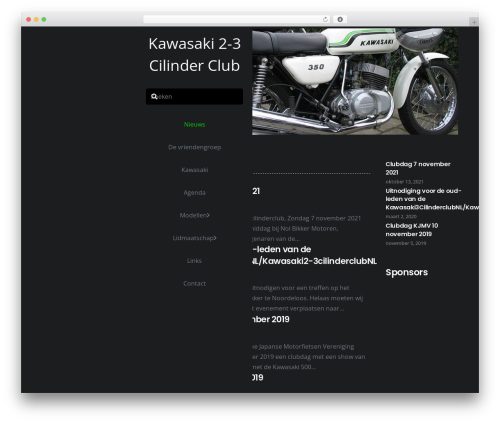Minimize the window with the yellow button
Screen dimensions: 500x423
pyautogui.click(x=36, y=20)
